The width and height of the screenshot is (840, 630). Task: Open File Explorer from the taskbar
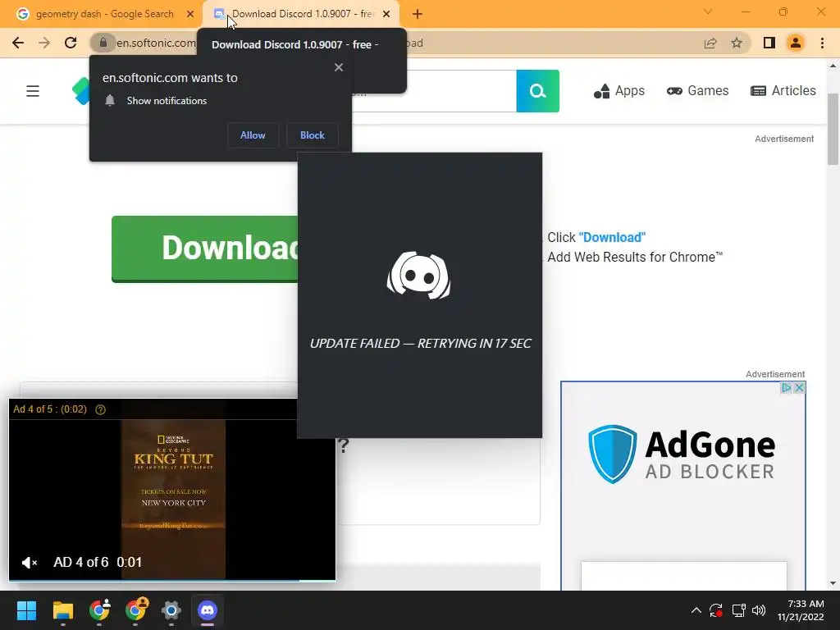(62, 610)
